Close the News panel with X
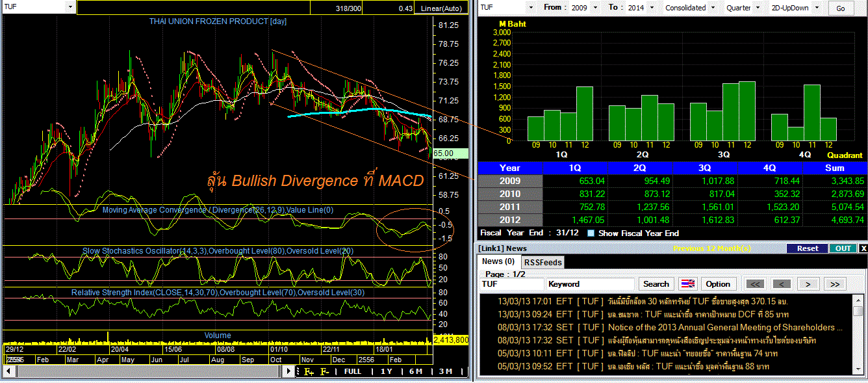868x383 pixels. point(863,248)
